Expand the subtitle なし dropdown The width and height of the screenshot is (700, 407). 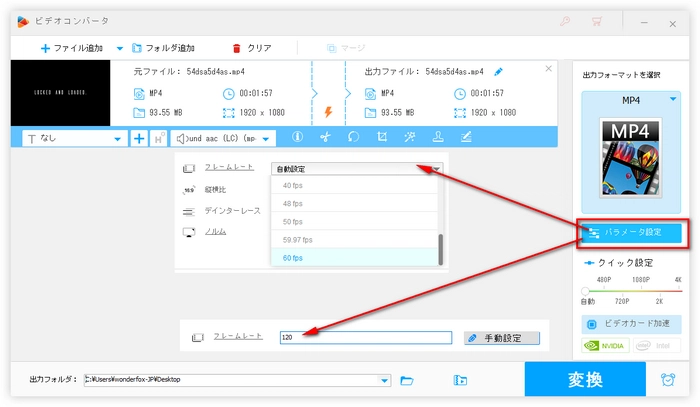click(x=118, y=138)
